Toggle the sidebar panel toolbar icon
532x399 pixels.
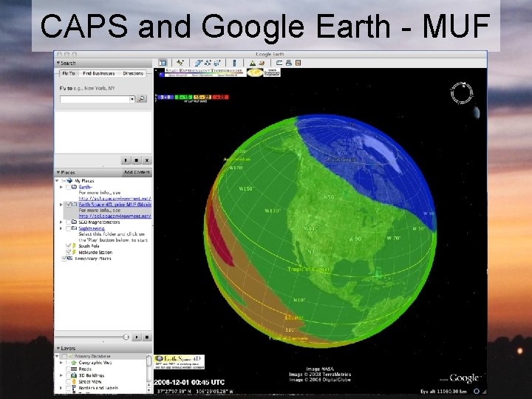(x=163, y=63)
